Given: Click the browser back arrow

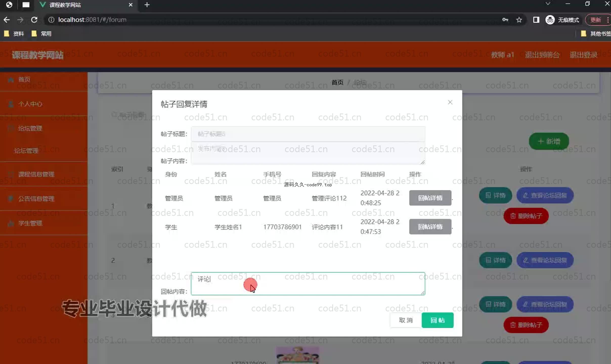Looking at the screenshot, I should pyautogui.click(x=7, y=20).
